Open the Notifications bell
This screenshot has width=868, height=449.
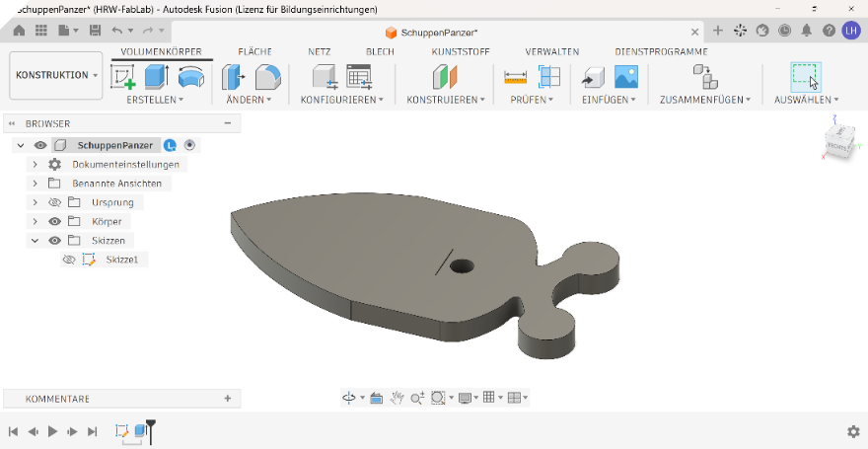807,31
